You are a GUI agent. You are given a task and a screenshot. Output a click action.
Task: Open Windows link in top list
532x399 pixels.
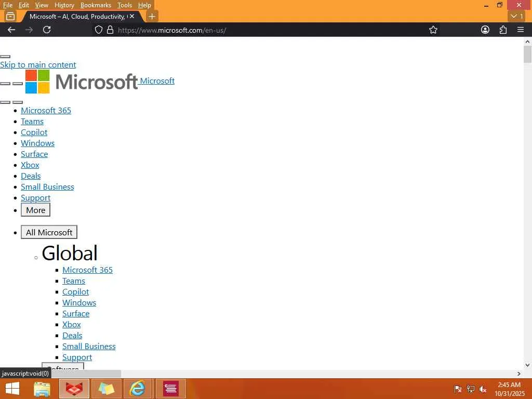click(x=37, y=143)
